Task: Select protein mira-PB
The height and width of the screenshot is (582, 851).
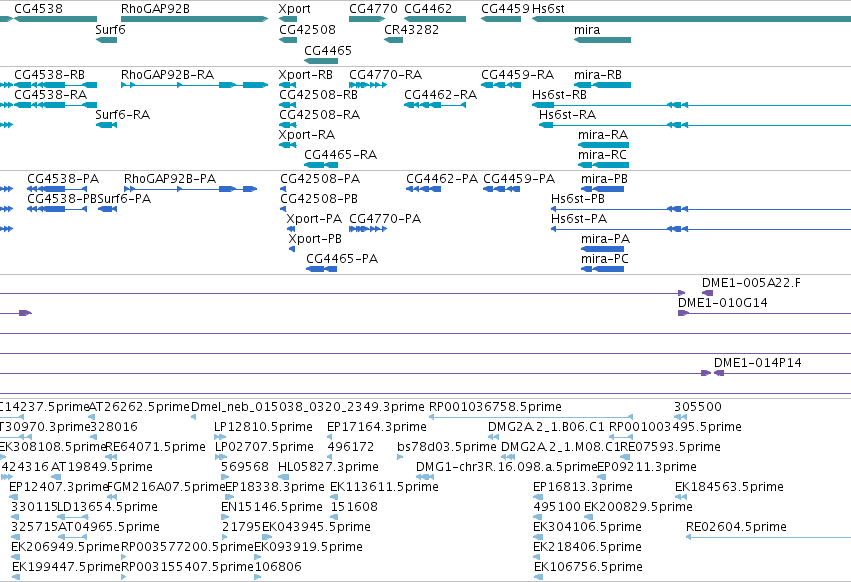Action: tap(602, 189)
